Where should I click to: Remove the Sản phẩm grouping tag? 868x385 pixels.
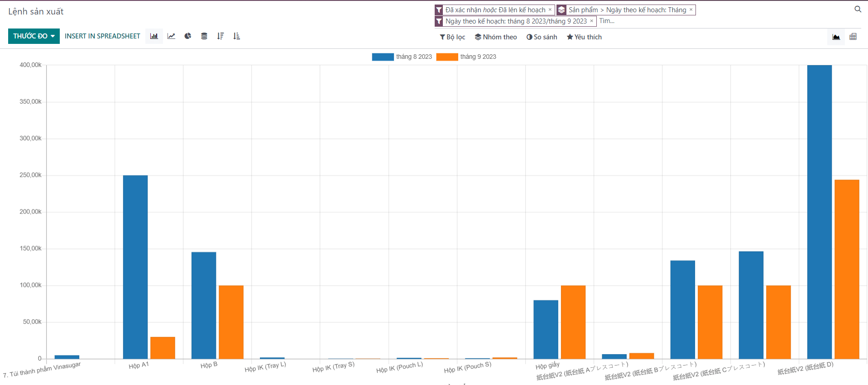691,10
